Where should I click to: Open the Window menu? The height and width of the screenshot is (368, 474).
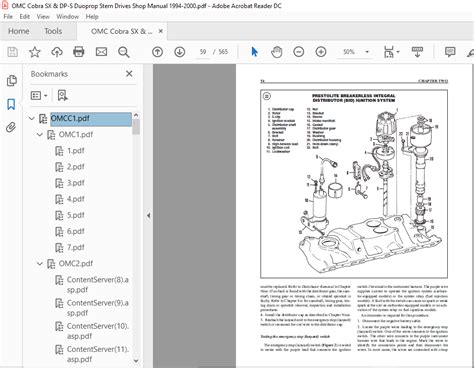(x=68, y=17)
